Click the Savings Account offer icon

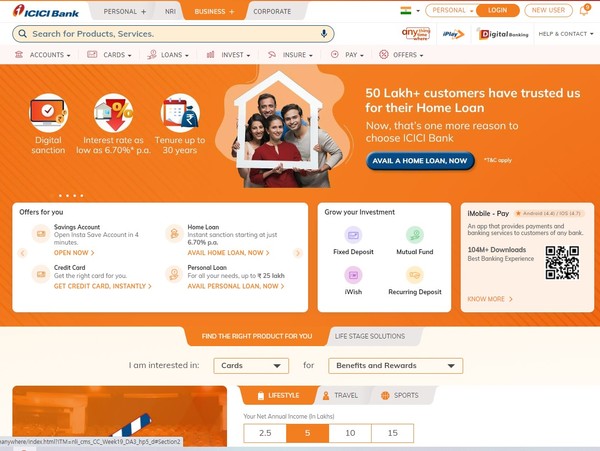point(41,233)
